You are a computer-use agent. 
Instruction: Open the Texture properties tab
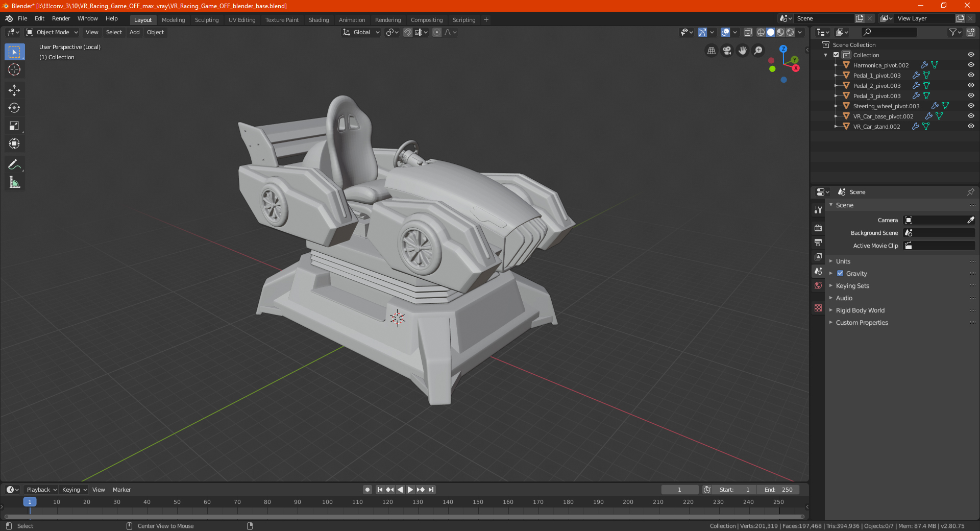point(818,308)
